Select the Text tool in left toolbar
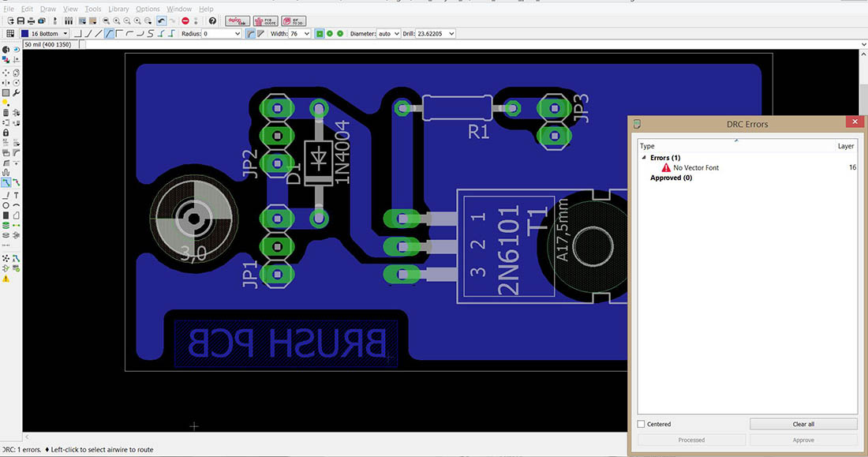Screen dimensions: 868x457 tap(17, 194)
